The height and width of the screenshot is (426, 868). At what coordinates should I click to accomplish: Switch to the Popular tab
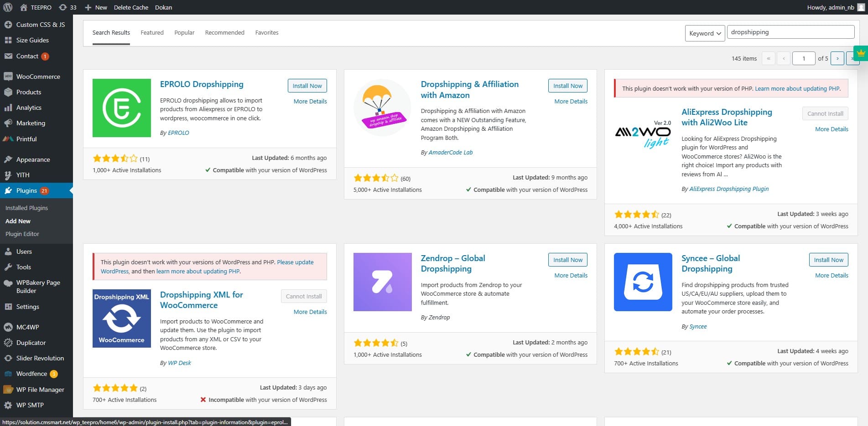184,33
